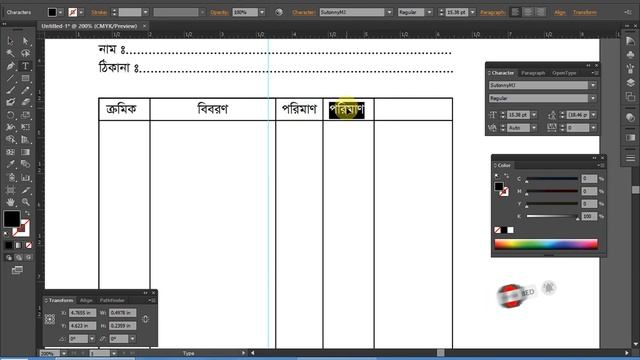Select the Lasso tool
Image resolution: width=640 pixels, height=360 pixels.
pyautogui.click(x=25, y=53)
